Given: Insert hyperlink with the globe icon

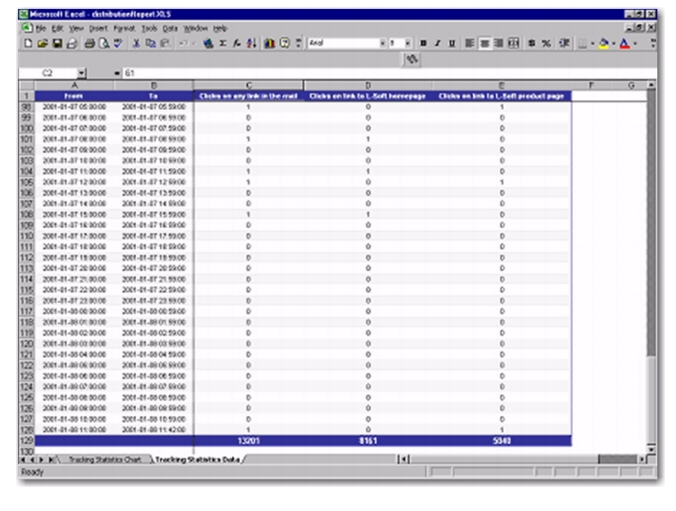Looking at the screenshot, I should click(208, 44).
